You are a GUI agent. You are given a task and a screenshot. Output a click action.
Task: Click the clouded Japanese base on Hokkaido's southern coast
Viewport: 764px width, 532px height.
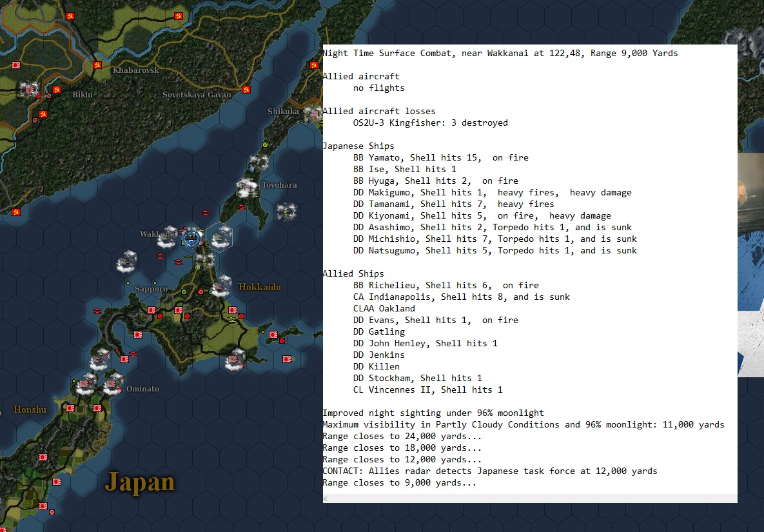click(x=235, y=360)
